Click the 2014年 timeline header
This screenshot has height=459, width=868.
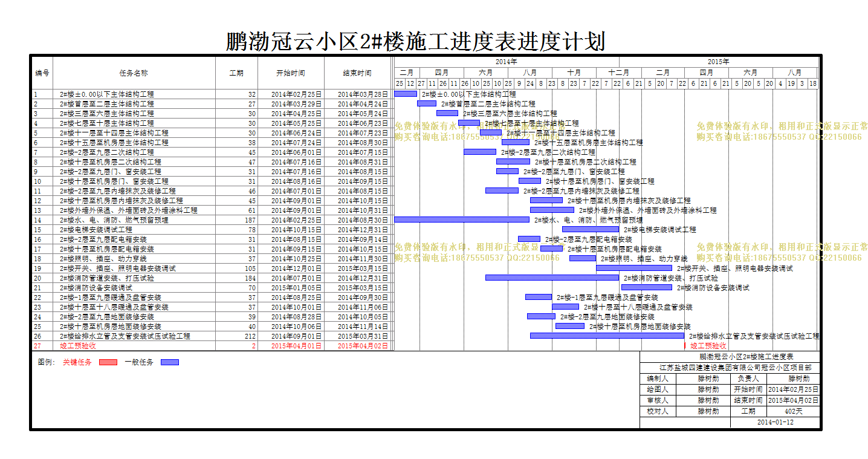coord(507,62)
